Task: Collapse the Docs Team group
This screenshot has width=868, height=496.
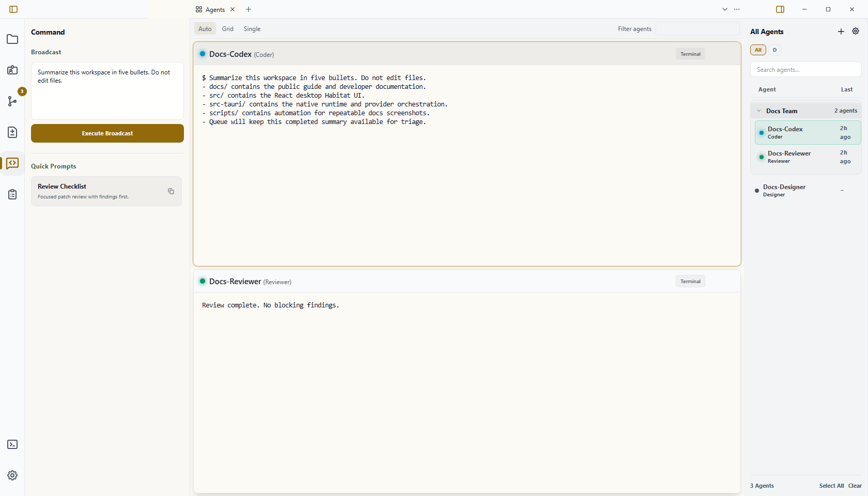Action: (759, 111)
